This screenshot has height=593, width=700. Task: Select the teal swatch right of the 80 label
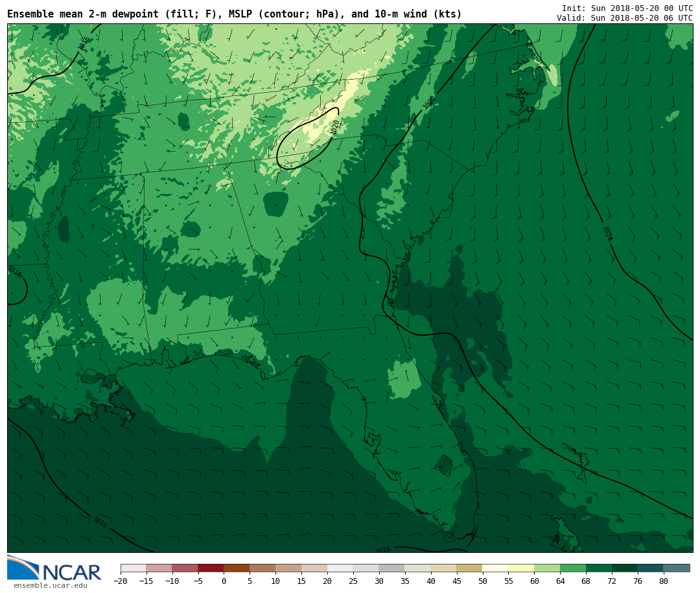tap(677, 568)
